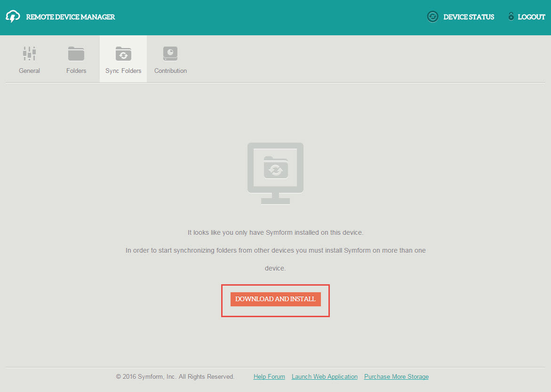Click the Symform cloud logo icon
551x392 pixels.
point(13,16)
